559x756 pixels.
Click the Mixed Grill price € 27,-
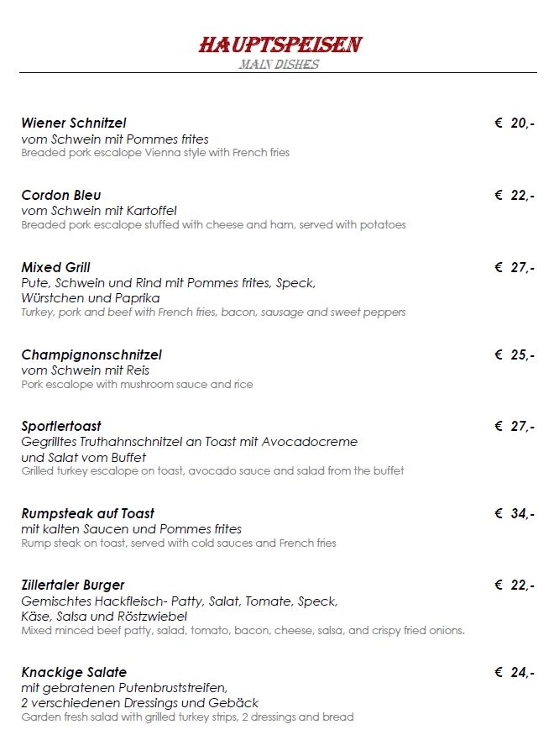(x=515, y=267)
